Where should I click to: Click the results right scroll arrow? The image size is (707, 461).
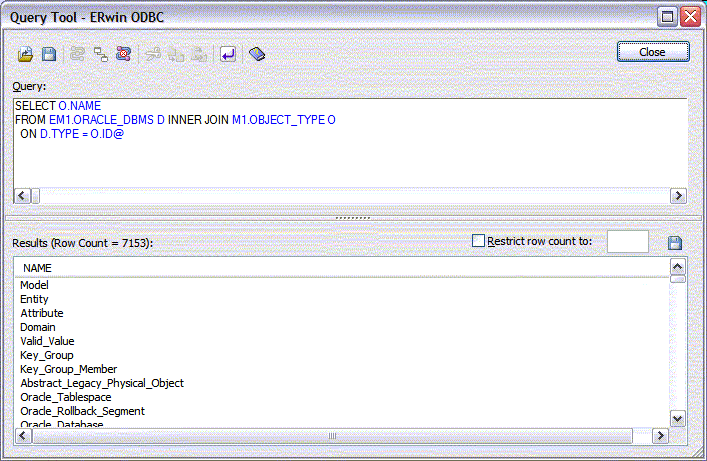tap(661, 436)
